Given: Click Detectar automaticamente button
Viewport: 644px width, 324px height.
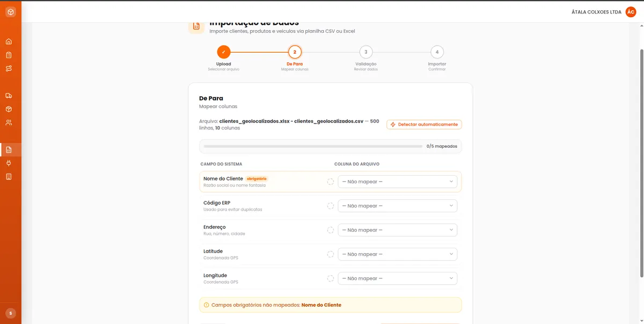Looking at the screenshot, I should click(x=424, y=124).
